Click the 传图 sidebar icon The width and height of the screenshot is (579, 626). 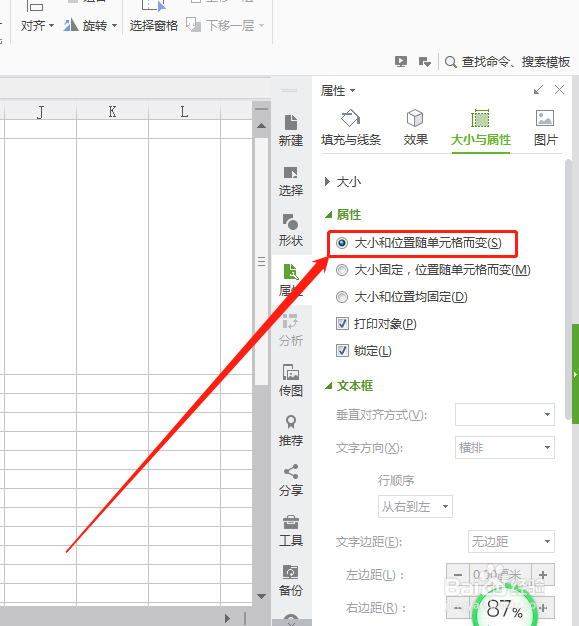click(x=291, y=380)
